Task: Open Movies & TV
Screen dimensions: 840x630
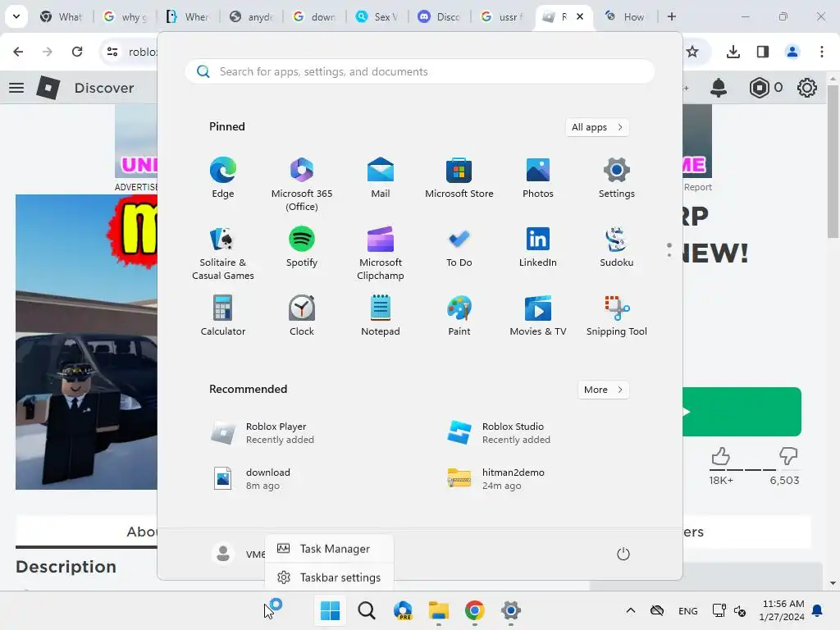Action: click(x=538, y=316)
